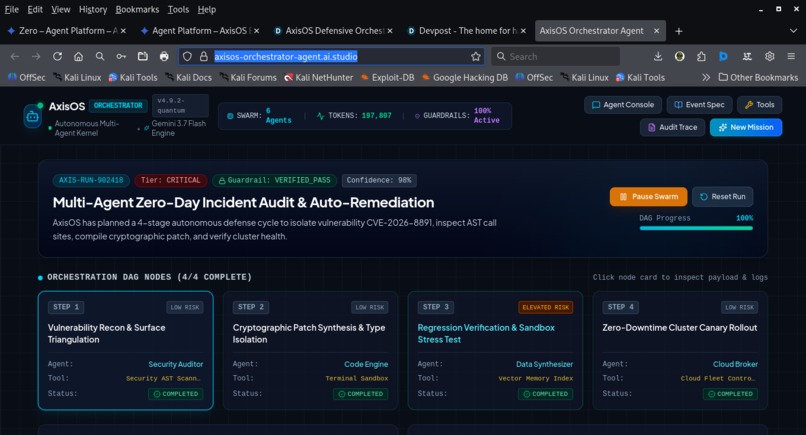The height and width of the screenshot is (435, 806).
Task: Click the screenshot toolbar icon
Action: 142,57
